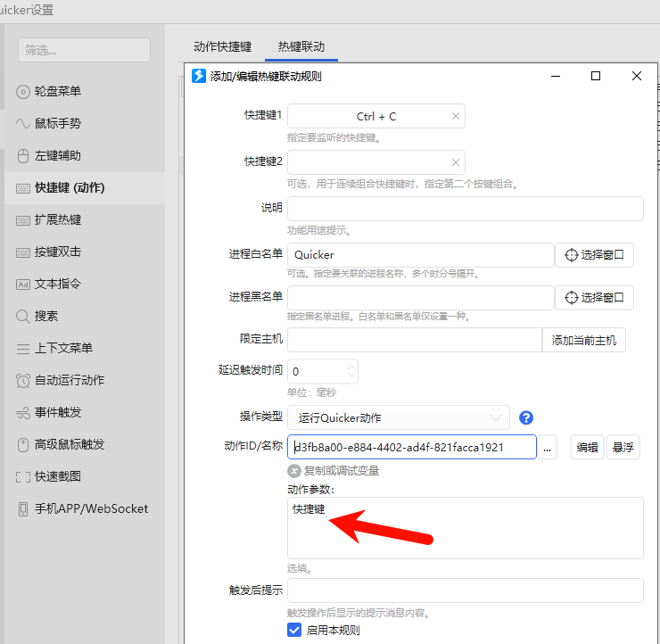Click the 进程黑名单 input field

coord(420,298)
